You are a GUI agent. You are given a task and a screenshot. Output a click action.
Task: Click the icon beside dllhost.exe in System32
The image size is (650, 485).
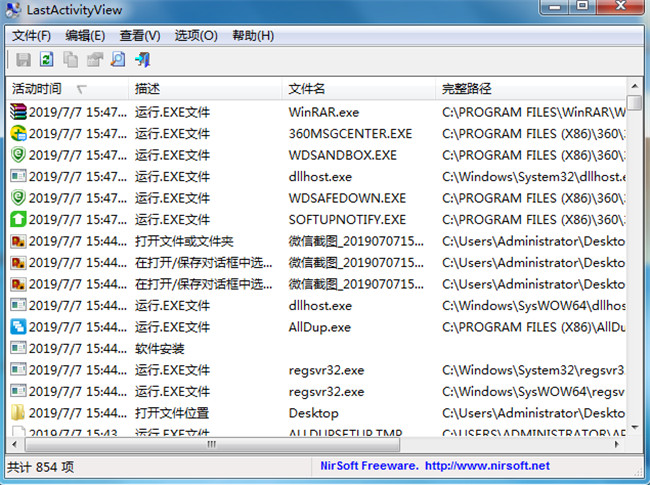coord(18,176)
